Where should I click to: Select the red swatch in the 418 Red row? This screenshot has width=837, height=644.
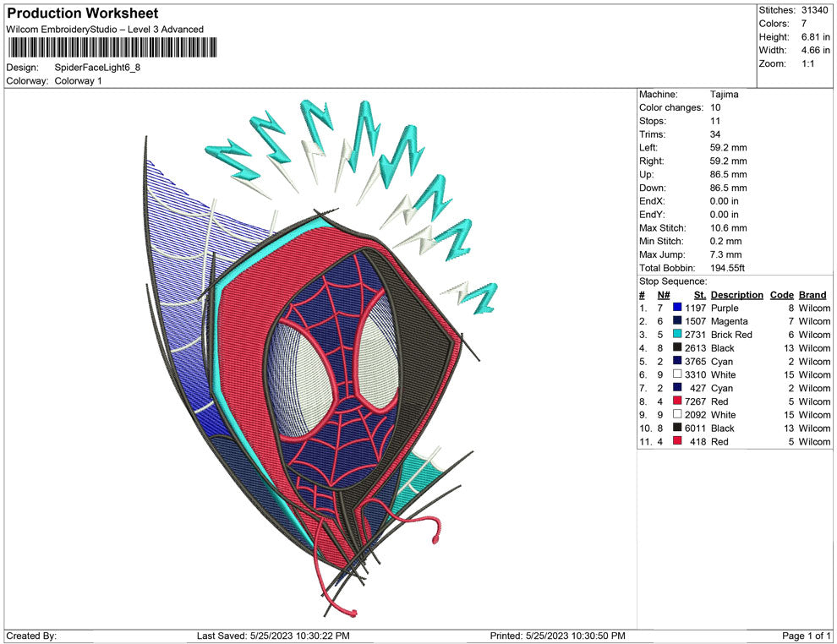pyautogui.click(x=677, y=440)
